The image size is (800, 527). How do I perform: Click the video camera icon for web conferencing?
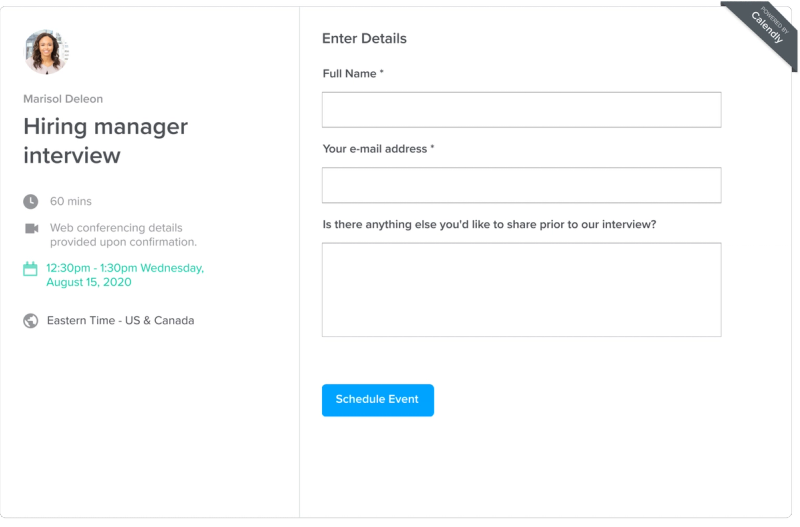[32, 228]
